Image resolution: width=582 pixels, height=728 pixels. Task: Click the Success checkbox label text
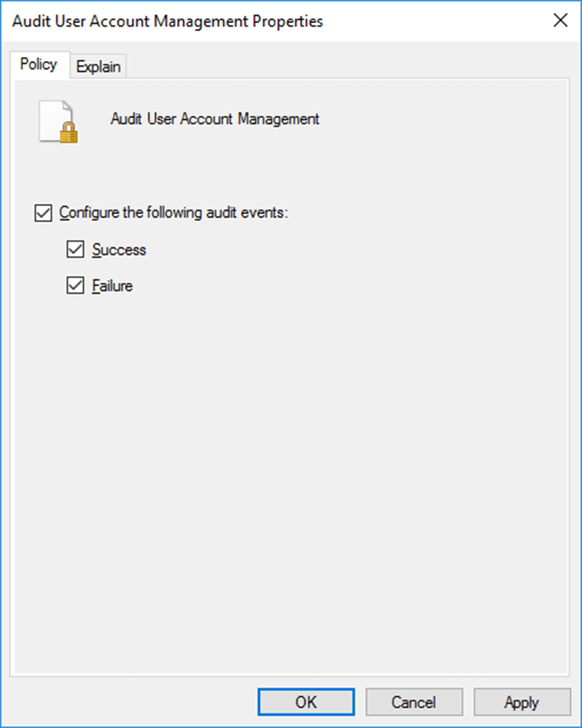[x=119, y=249]
